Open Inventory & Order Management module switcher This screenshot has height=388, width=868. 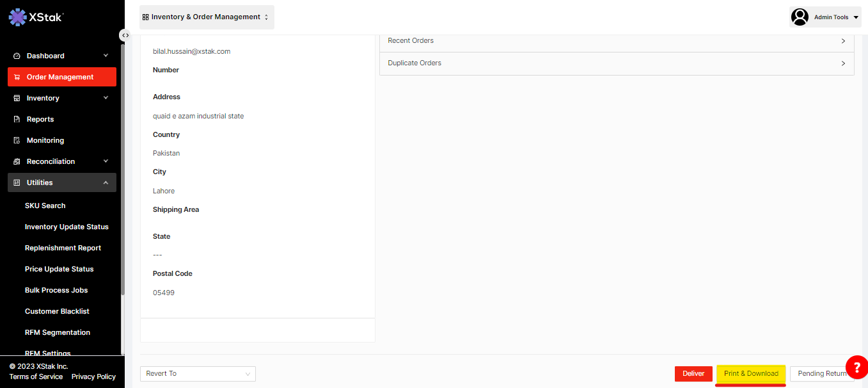207,17
